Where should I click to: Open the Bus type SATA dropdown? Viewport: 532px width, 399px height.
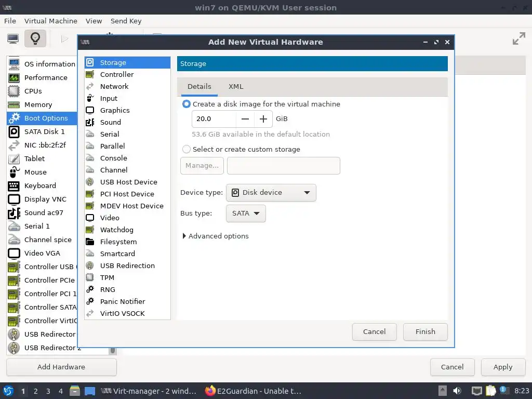pos(246,214)
